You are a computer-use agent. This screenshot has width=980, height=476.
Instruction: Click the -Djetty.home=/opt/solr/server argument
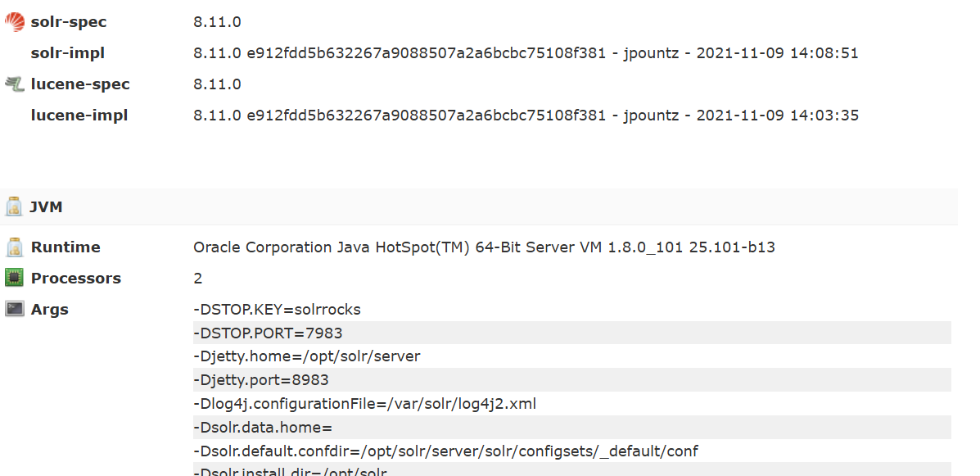click(306, 356)
